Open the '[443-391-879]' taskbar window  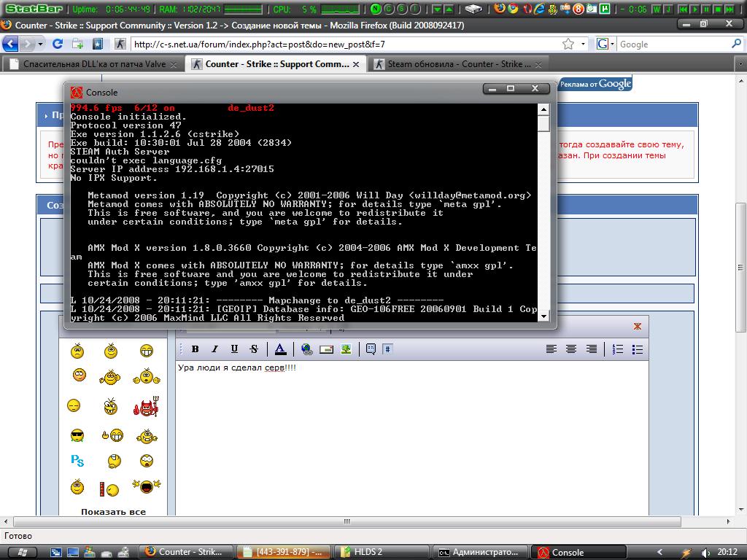(283, 552)
